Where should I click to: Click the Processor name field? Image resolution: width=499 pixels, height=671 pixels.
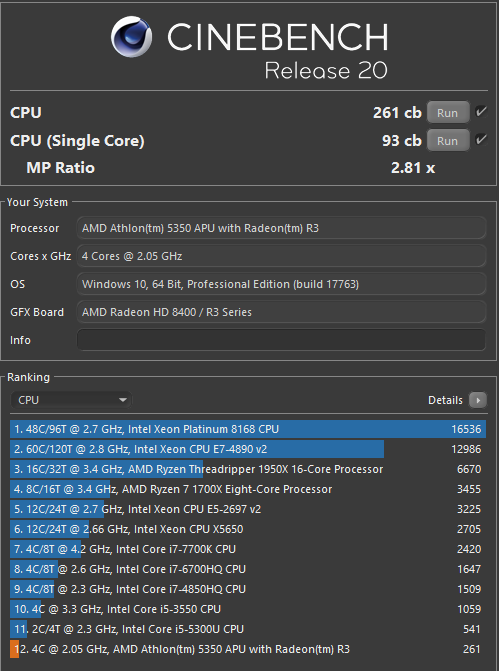pyautogui.click(x=281, y=228)
